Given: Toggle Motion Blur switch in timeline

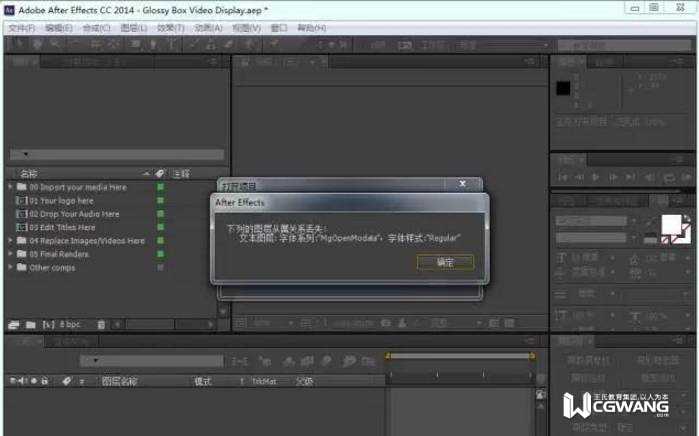Looking at the screenshot, I should [326, 361].
